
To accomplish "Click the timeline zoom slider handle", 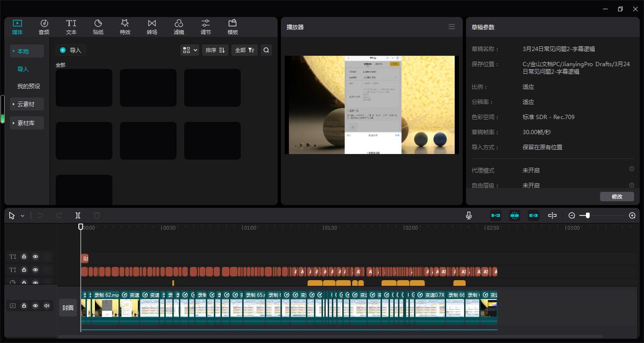I will [x=587, y=215].
